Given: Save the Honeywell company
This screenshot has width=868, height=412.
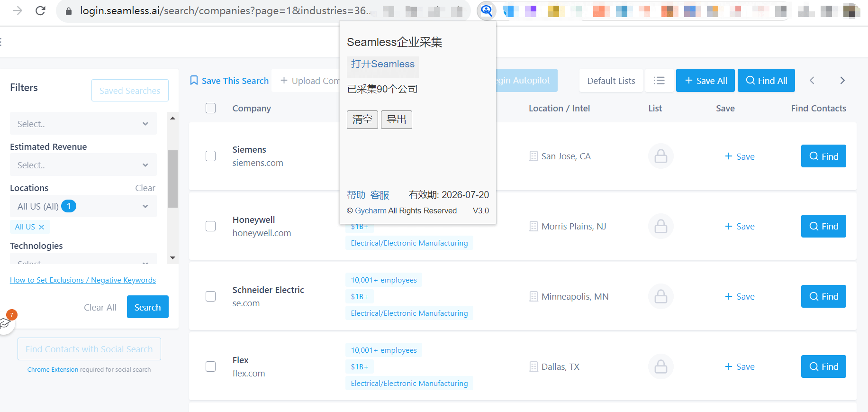Looking at the screenshot, I should click(740, 227).
